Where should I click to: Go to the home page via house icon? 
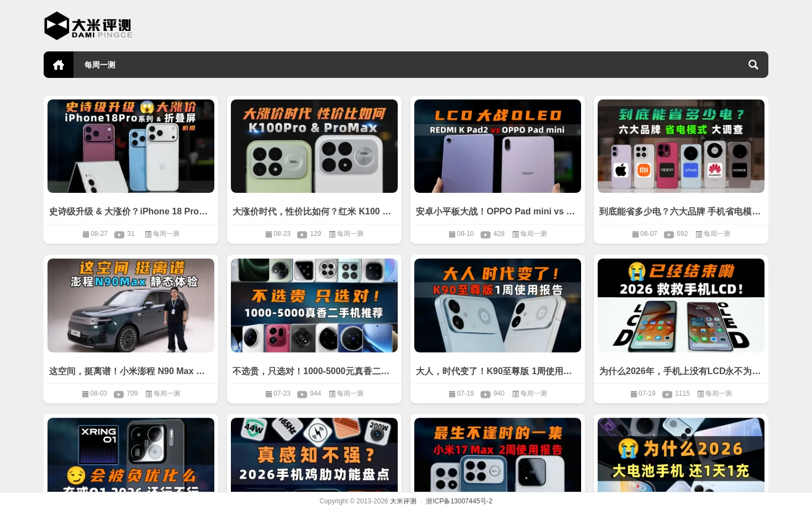click(59, 65)
